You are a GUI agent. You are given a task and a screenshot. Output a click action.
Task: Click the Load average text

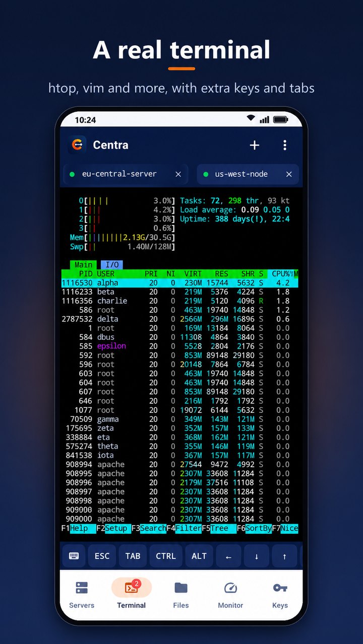(235, 210)
